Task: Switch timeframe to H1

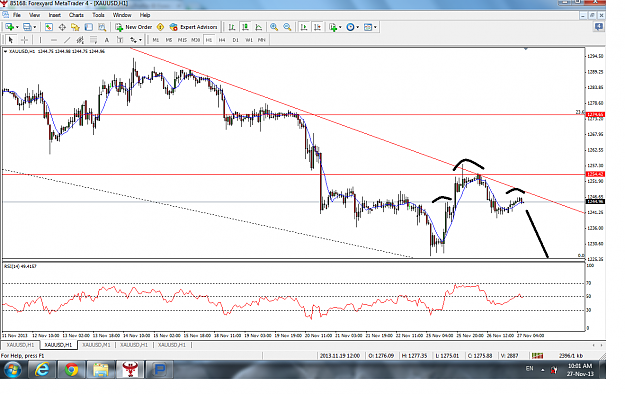Action: pyautogui.click(x=209, y=40)
